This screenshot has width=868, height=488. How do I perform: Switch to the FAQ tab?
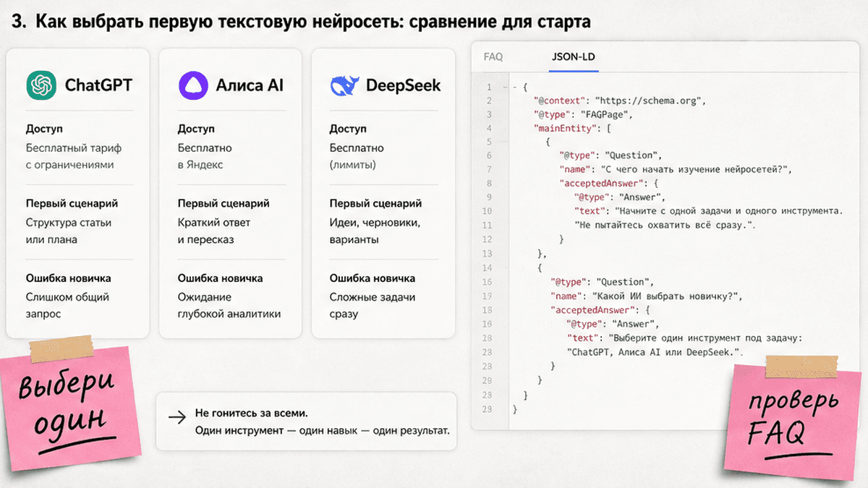pos(493,57)
